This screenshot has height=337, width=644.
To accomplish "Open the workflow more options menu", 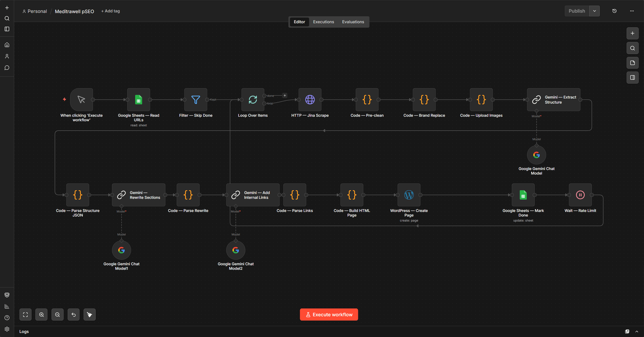I will pyautogui.click(x=632, y=11).
